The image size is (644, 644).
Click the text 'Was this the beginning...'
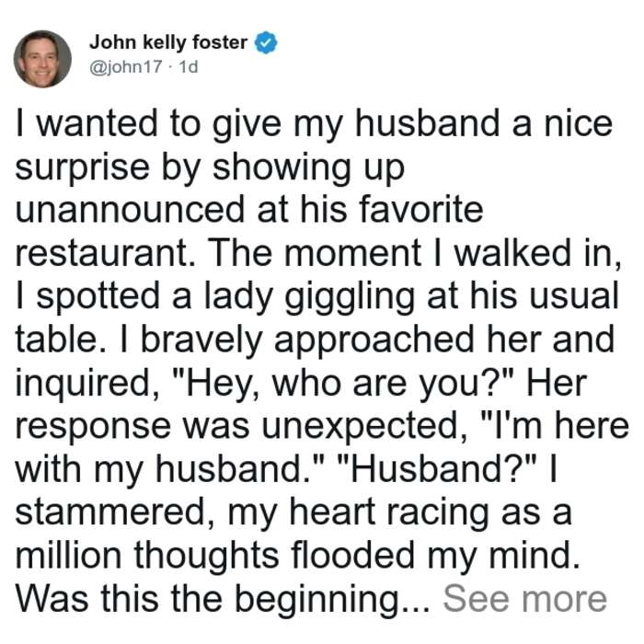[x=224, y=600]
